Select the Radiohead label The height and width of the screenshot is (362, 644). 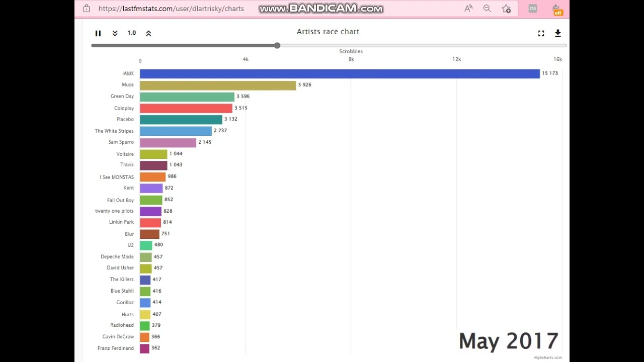122,325
